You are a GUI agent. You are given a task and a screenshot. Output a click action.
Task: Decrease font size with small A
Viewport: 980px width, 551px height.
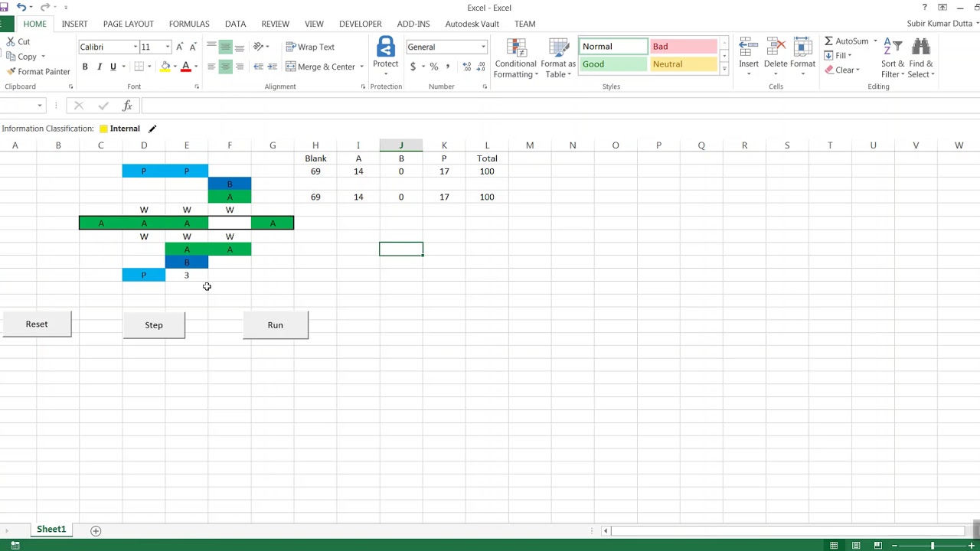[192, 47]
